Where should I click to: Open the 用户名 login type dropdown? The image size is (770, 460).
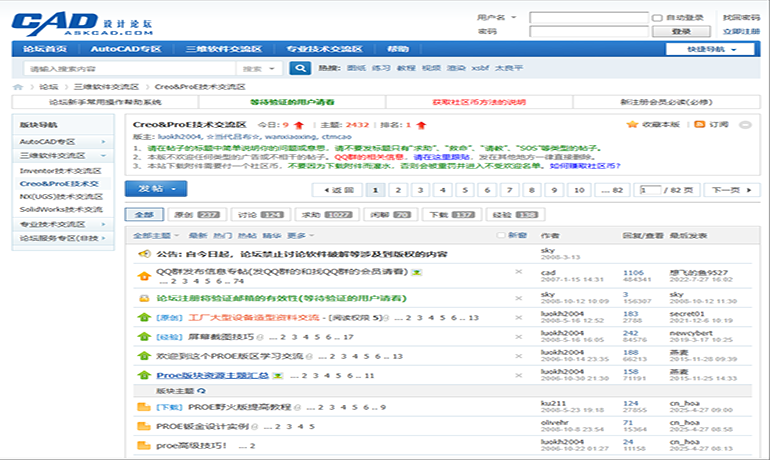pos(500,18)
